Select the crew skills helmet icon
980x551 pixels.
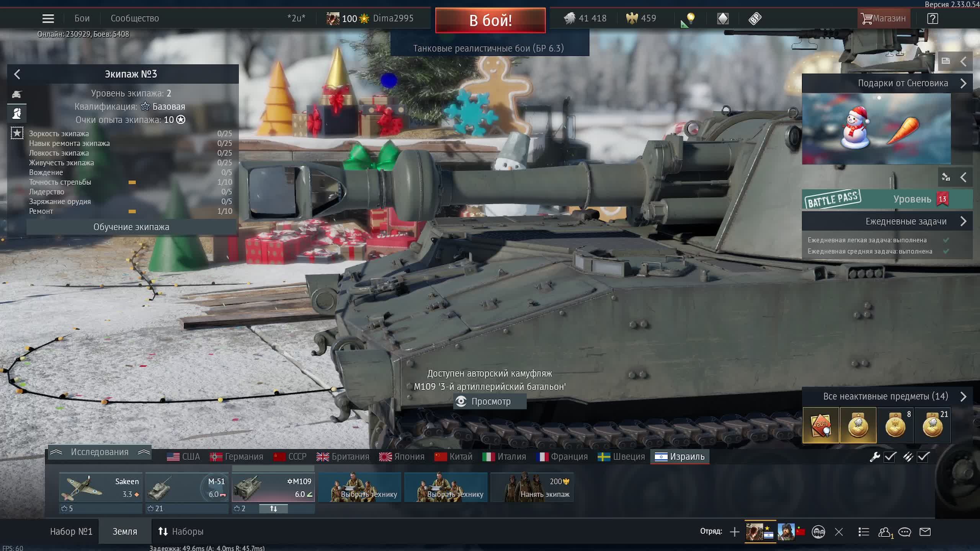[17, 114]
